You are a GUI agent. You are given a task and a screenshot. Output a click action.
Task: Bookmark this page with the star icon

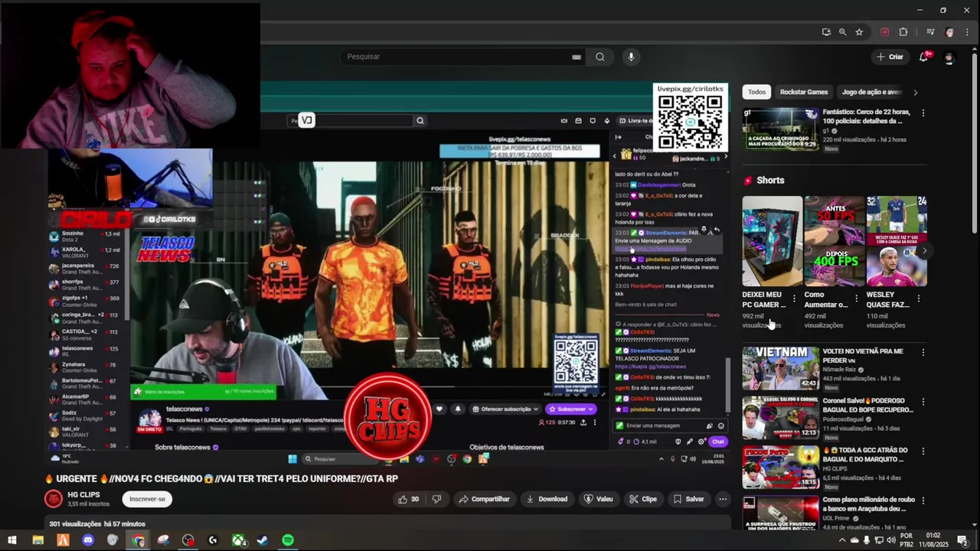(x=859, y=32)
